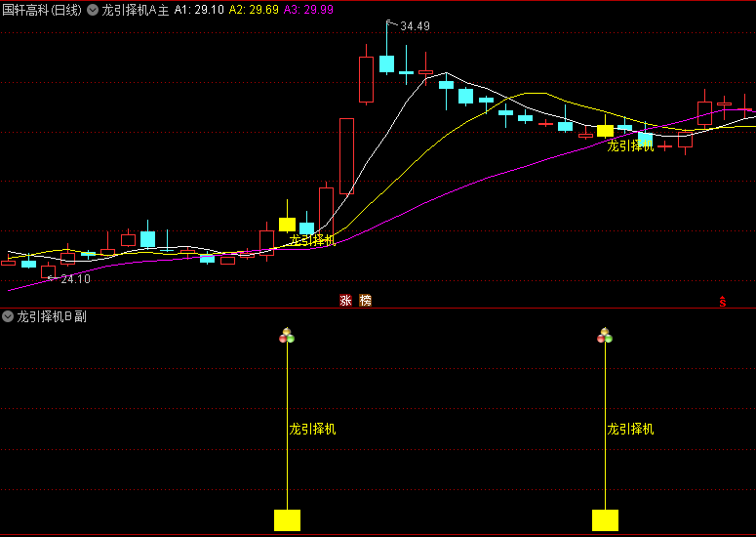Click the right yellow square signal bar base
The height and width of the screenshot is (537, 756).
point(605,520)
